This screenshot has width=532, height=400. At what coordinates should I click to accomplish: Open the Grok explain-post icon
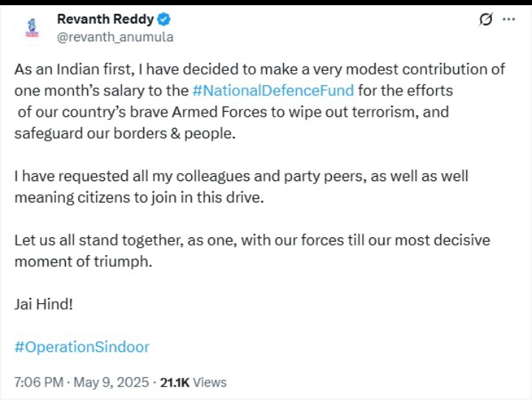[x=485, y=20]
